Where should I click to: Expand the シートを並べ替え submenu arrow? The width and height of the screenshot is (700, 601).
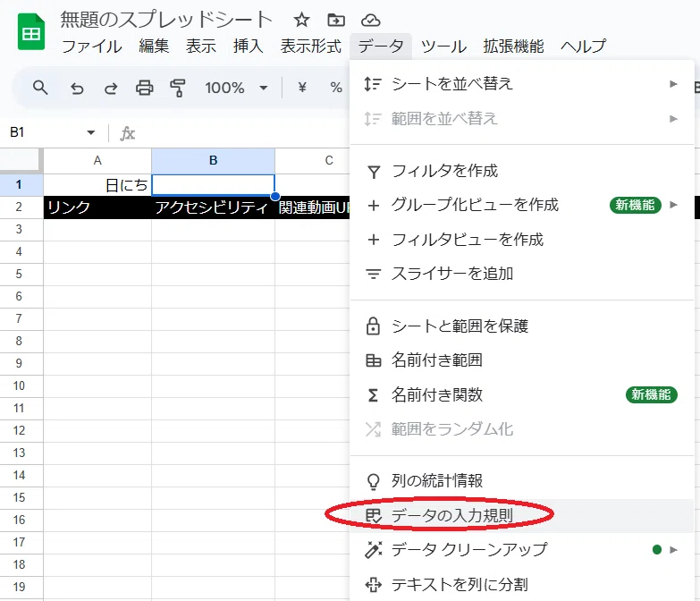coord(673,84)
